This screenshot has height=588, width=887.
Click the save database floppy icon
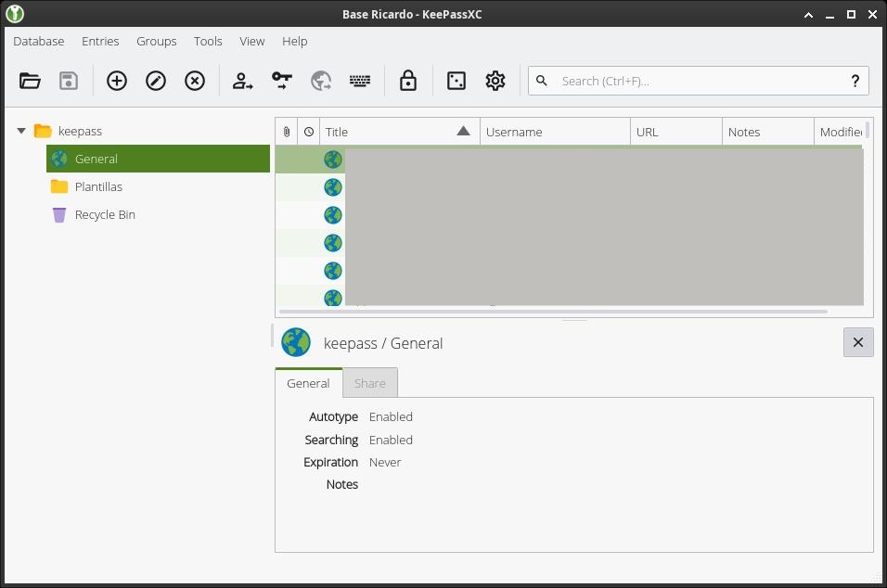(x=69, y=81)
